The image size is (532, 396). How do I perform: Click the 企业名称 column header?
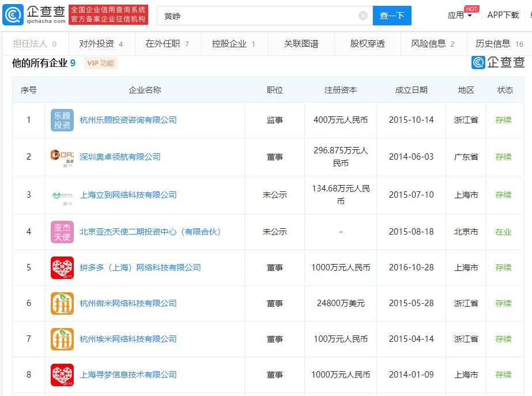pos(145,90)
